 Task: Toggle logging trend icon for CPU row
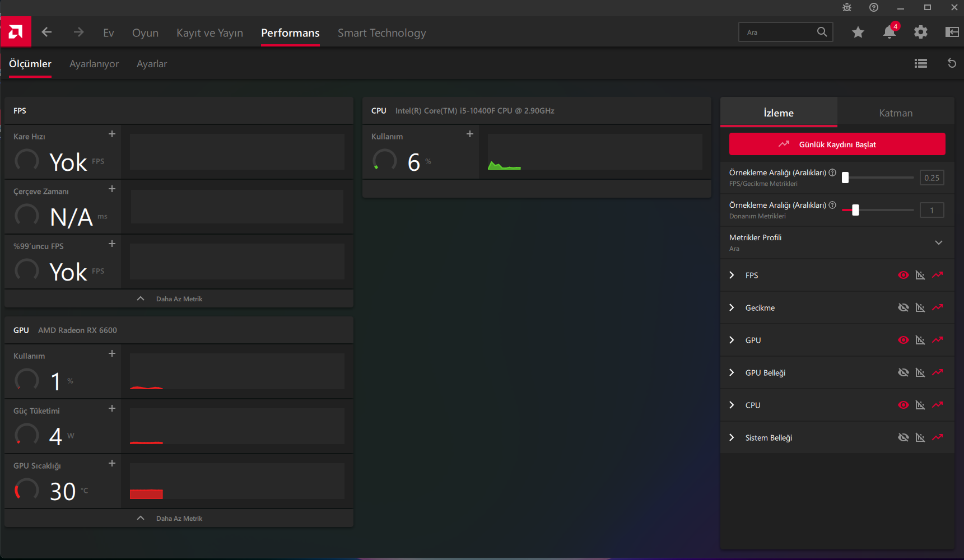click(x=938, y=405)
